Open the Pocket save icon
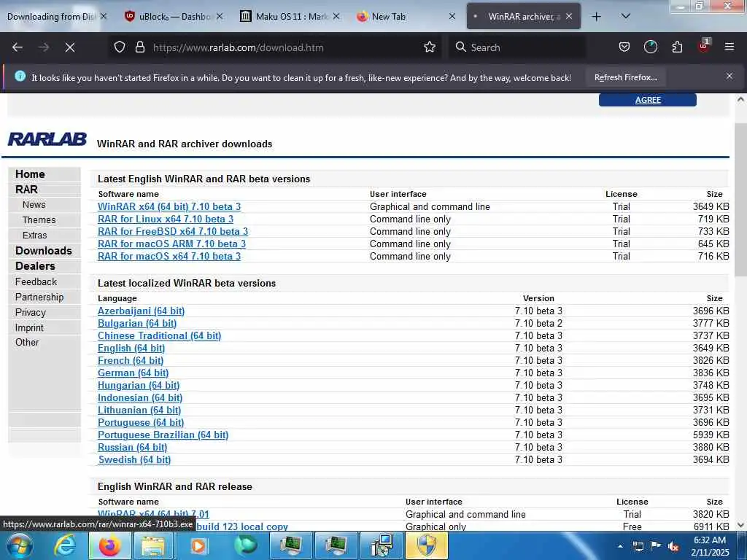The image size is (747, 560). tap(624, 47)
